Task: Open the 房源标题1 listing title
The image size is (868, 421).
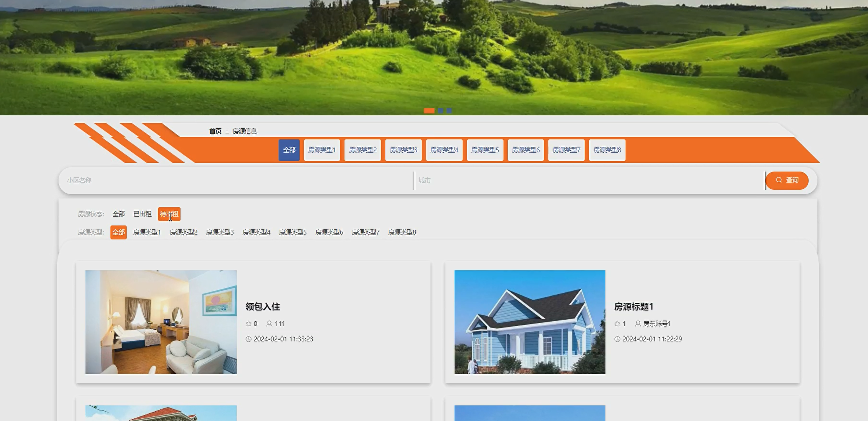Action: coord(633,306)
